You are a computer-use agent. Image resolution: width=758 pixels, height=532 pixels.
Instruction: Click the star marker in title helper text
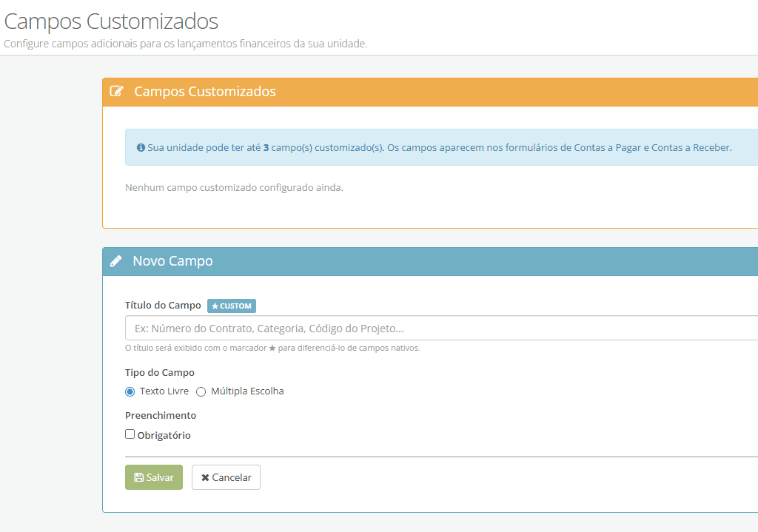(x=272, y=348)
